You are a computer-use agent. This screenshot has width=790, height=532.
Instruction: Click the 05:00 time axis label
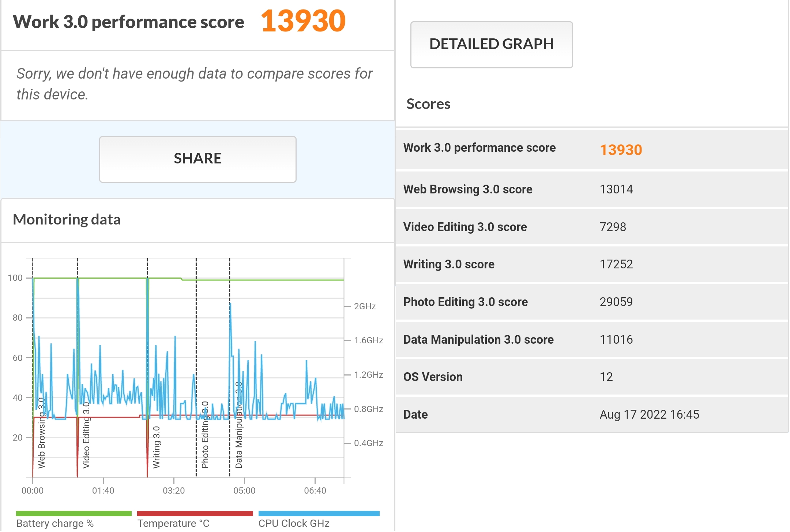(x=244, y=491)
